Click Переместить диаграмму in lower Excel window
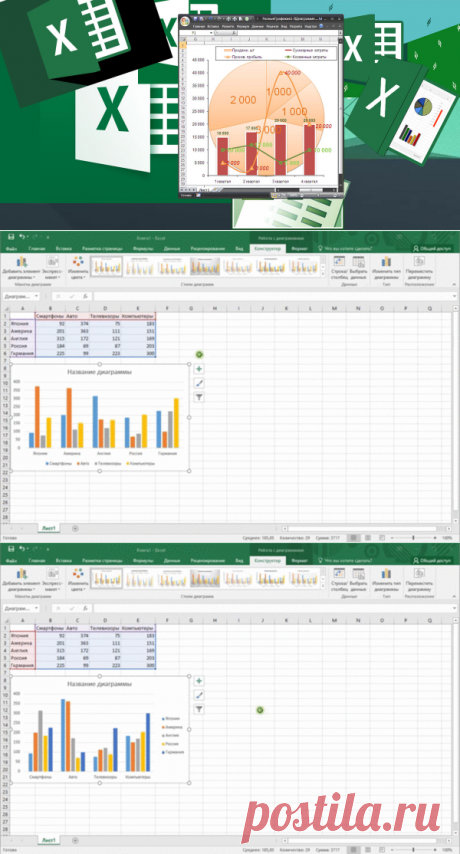This screenshot has height=854, width=460. pyautogui.click(x=420, y=580)
